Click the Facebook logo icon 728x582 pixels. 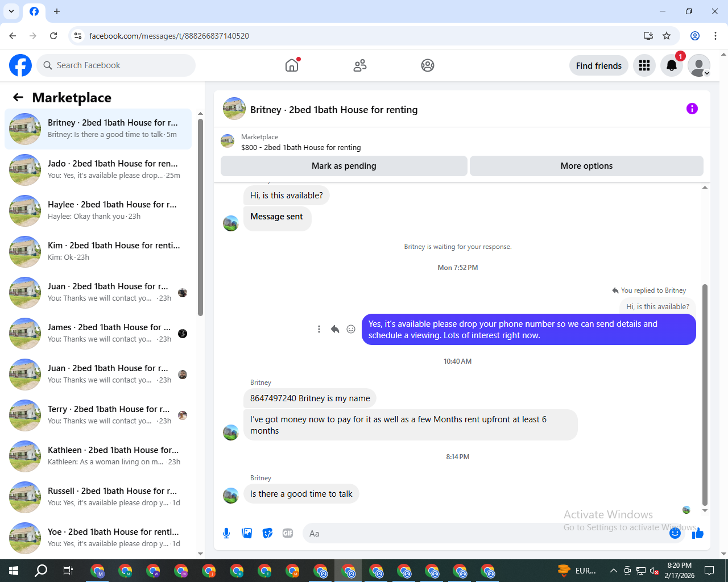pyautogui.click(x=20, y=65)
